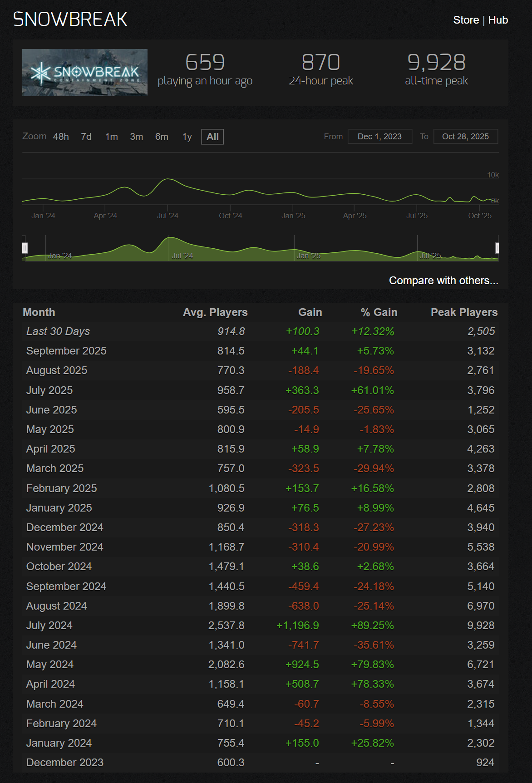Click the August 2025 row label
Image resolution: width=532 pixels, height=783 pixels.
[57, 370]
